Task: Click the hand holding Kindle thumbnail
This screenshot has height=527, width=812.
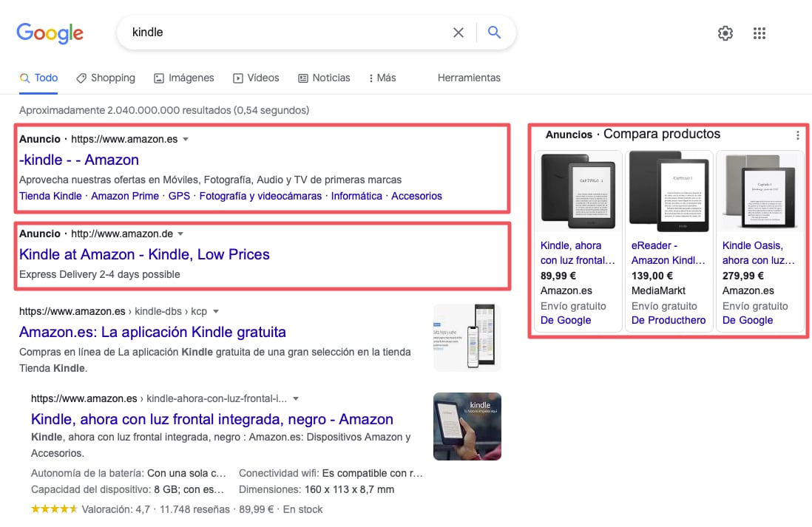Action: [467, 426]
